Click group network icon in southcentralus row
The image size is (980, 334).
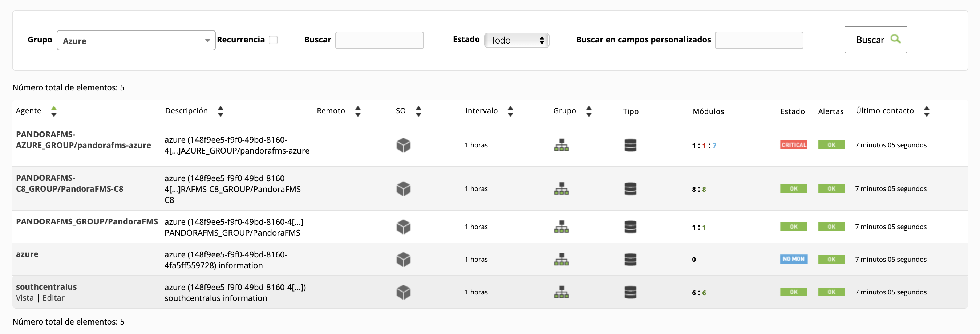(561, 292)
